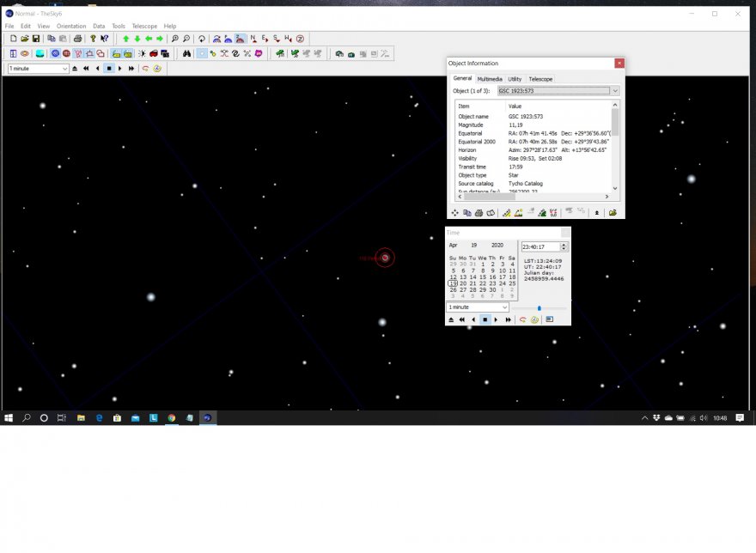Click the Save disk icon
Image resolution: width=756 pixels, height=553 pixels.
point(36,39)
